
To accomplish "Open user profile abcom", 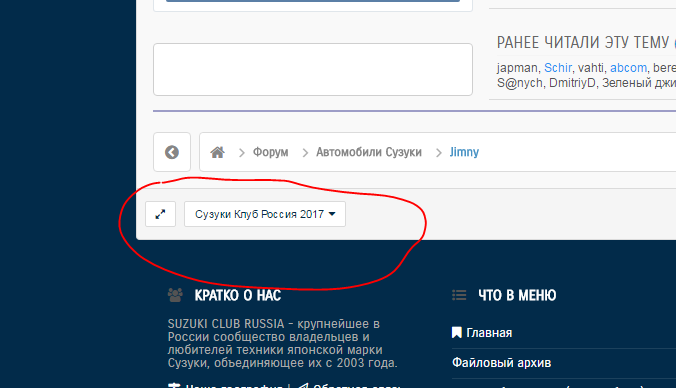I will coord(628,68).
